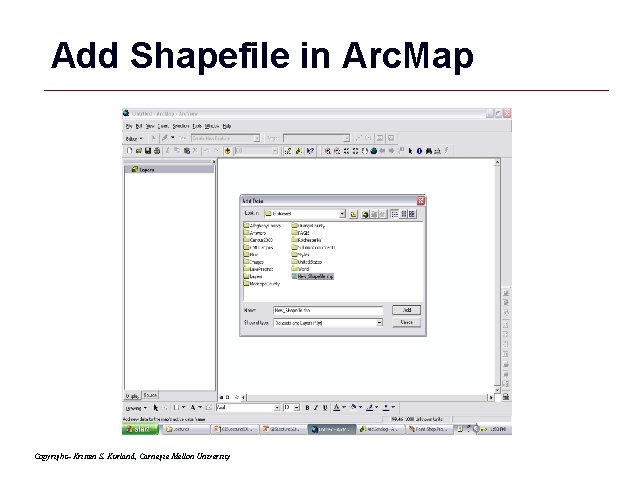Open the Show of type dropdown

click(379, 322)
